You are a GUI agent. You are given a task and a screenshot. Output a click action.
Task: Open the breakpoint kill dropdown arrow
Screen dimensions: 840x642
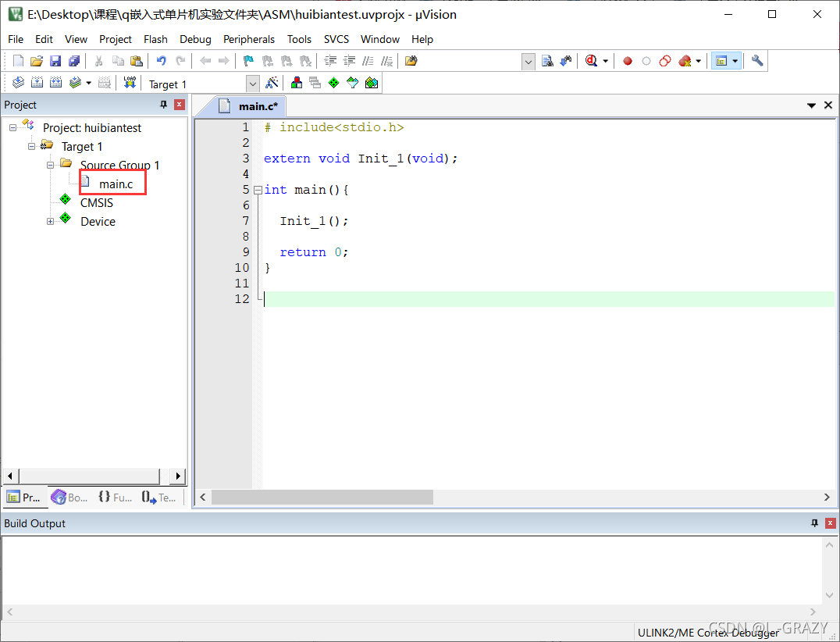tap(698, 61)
